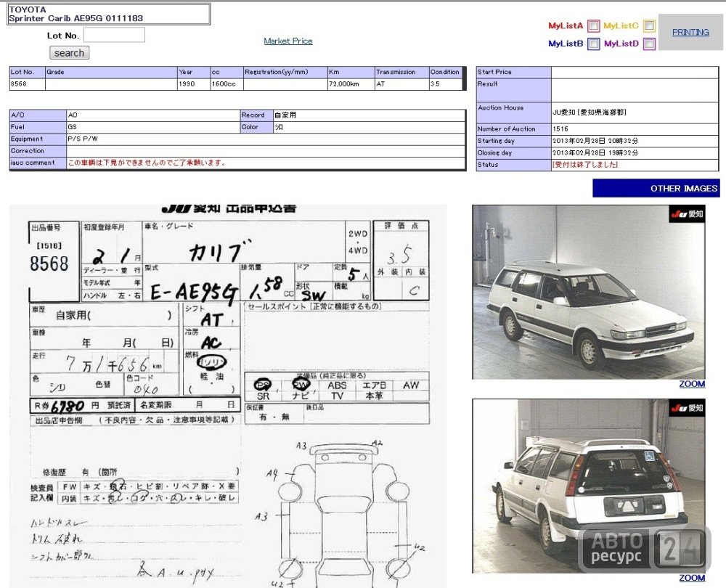
Task: Open the PRINTING link
Action: pyautogui.click(x=690, y=32)
